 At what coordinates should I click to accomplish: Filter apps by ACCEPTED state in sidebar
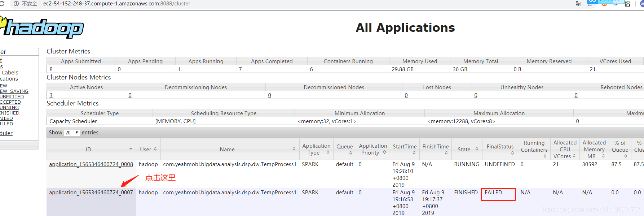(10, 102)
